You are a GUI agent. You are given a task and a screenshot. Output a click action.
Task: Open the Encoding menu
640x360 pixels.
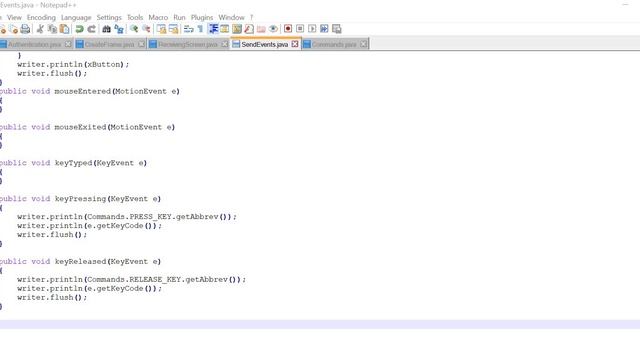pyautogui.click(x=41, y=18)
